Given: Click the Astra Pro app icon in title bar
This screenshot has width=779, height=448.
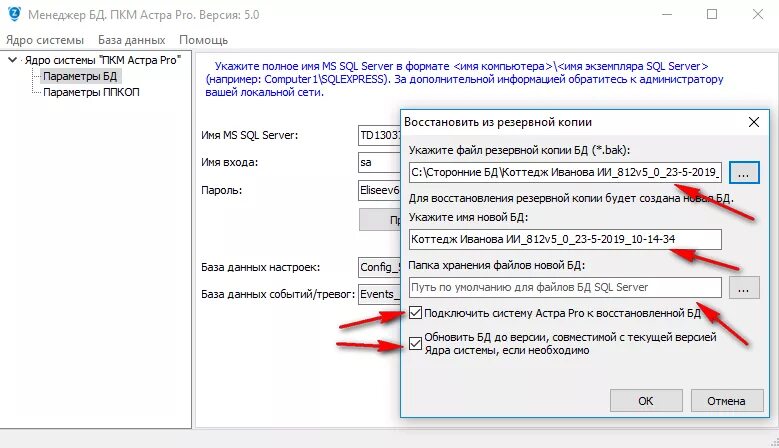Looking at the screenshot, I should (14, 14).
